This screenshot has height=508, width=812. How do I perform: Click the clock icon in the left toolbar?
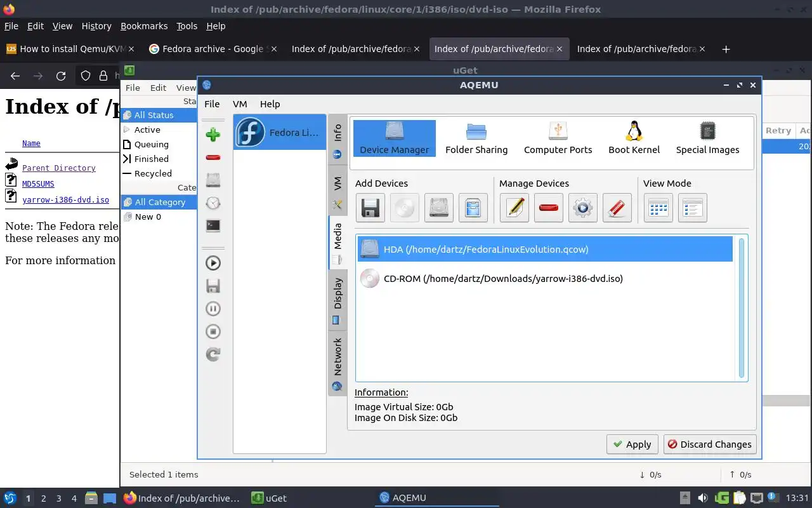(x=213, y=203)
